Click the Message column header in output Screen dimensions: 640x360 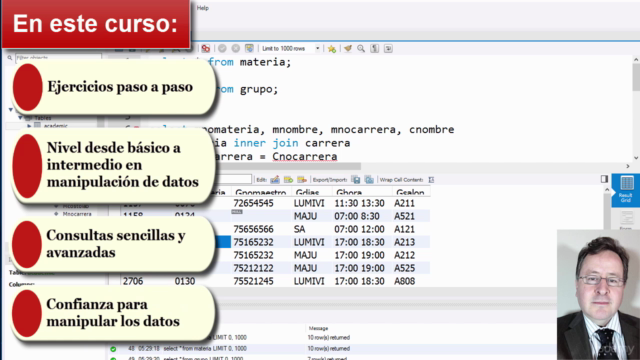(x=318, y=328)
